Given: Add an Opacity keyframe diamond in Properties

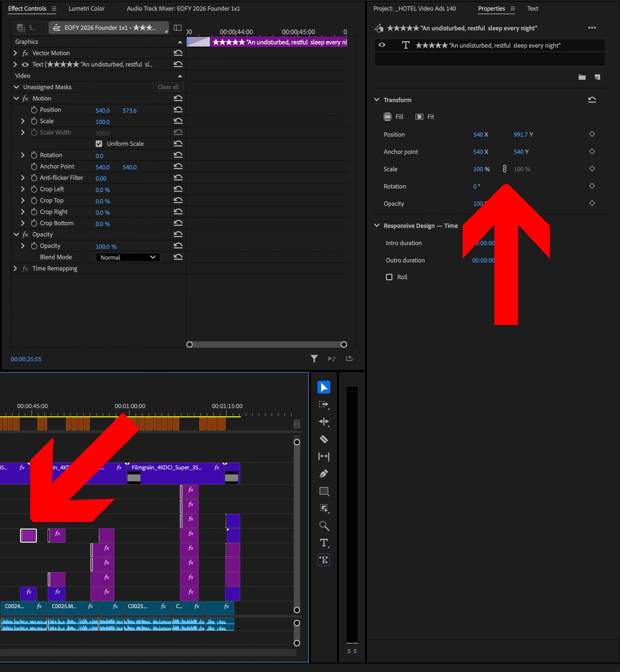Looking at the screenshot, I should pyautogui.click(x=592, y=203).
